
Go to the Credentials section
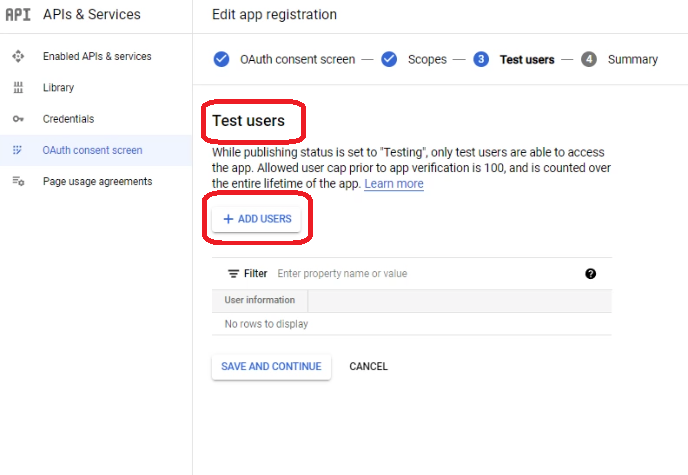coord(68,119)
